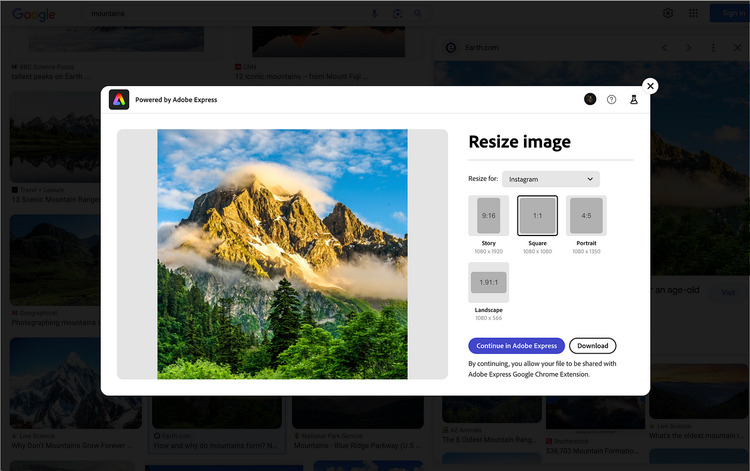Click the Sign in button on Google
Screen dimensions: 750x471
point(729,13)
